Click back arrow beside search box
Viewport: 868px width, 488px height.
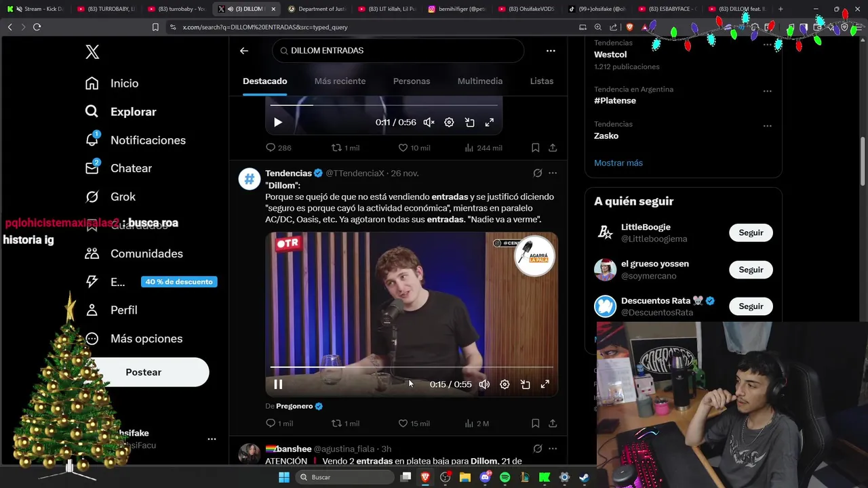(244, 51)
